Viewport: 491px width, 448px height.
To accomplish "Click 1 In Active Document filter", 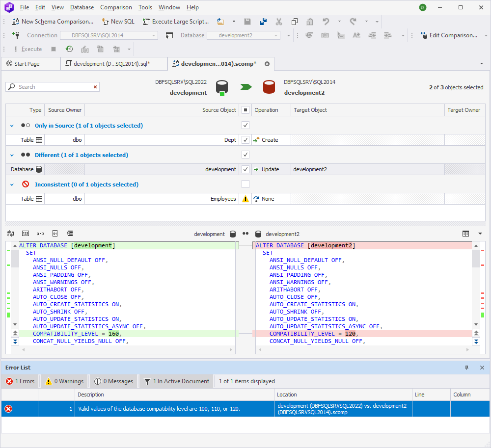I will coord(177,381).
